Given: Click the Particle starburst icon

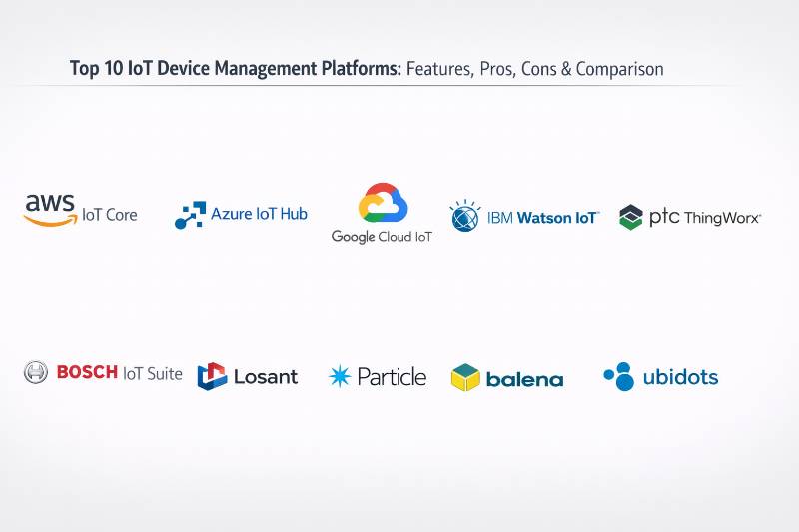Looking at the screenshot, I should [x=340, y=376].
